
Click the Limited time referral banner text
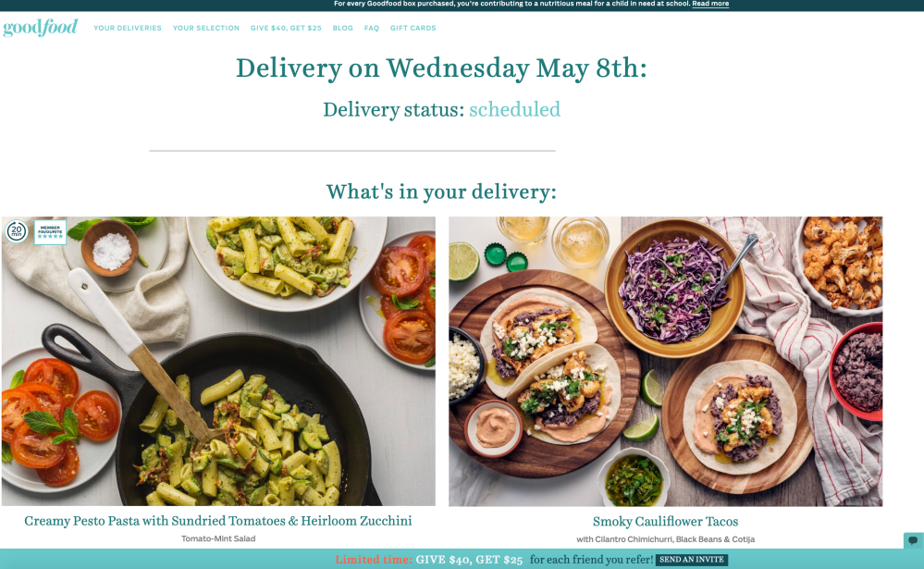pyautogui.click(x=494, y=560)
